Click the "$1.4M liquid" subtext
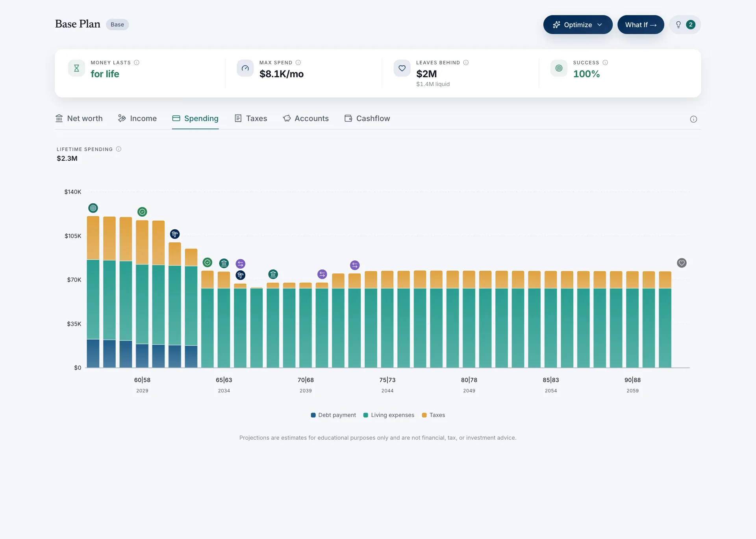Screen dimensions: 756x539 (433, 84)
